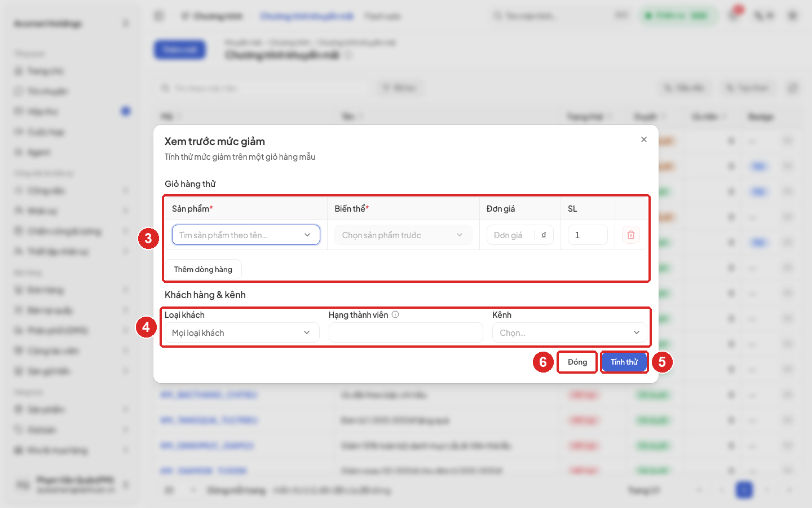Viewport: 812px width, 508px height.
Task: Click the SL quantity field
Action: pyautogui.click(x=588, y=235)
